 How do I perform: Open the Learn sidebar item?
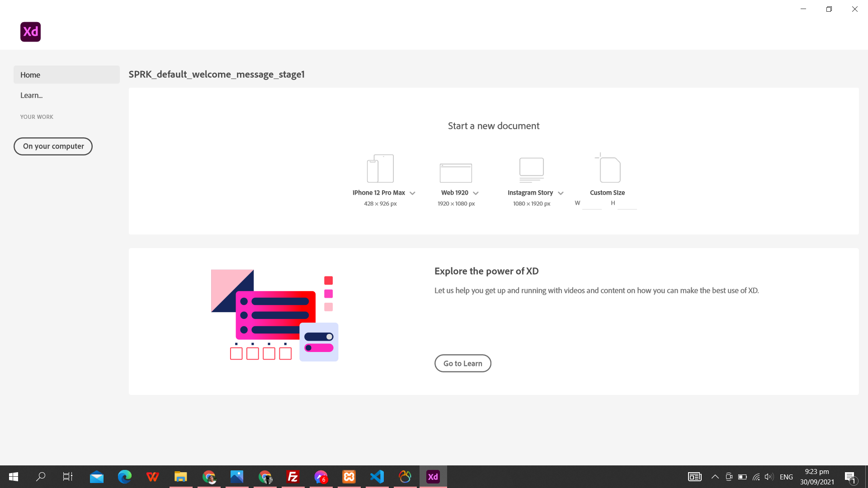(x=32, y=95)
